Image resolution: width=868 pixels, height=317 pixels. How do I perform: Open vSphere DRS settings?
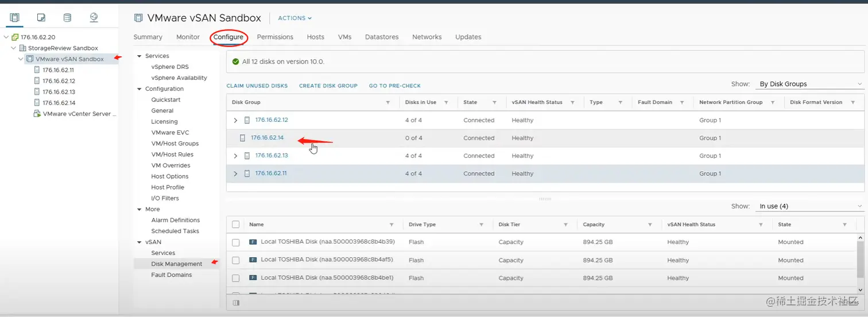[x=170, y=67]
